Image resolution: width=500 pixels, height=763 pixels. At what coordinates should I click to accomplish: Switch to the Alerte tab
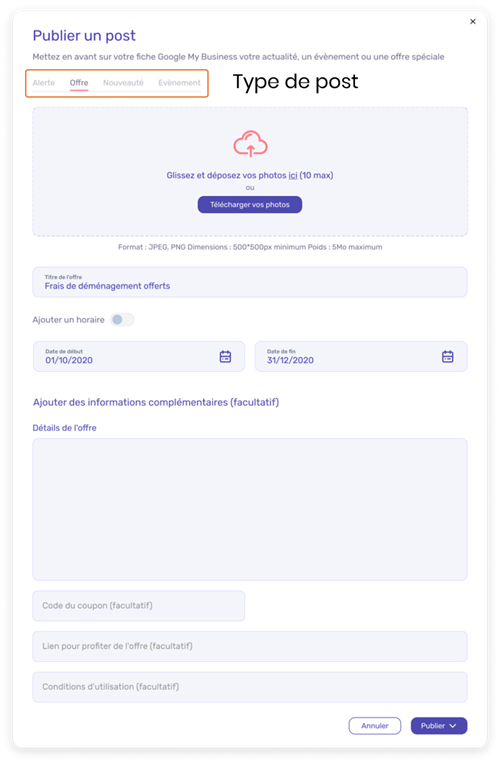click(x=44, y=83)
